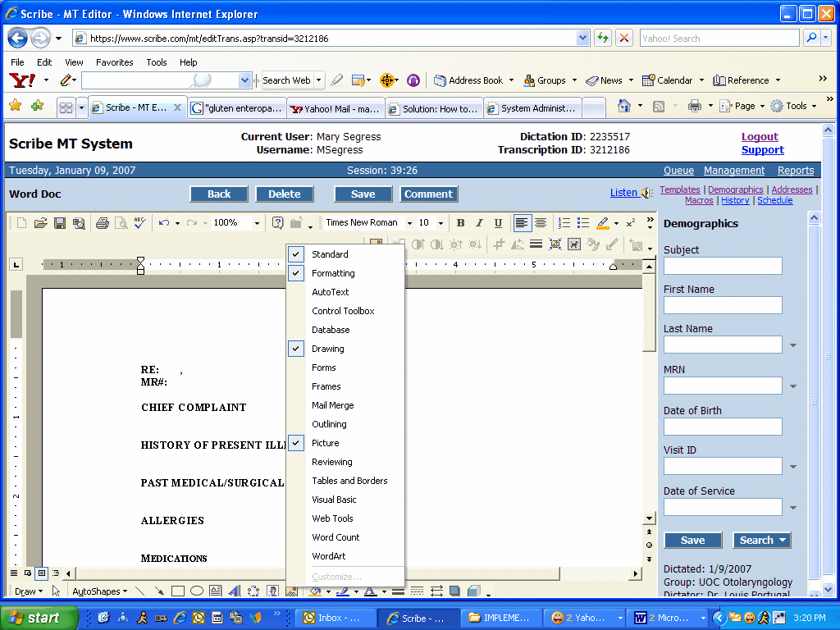Click the Line Style icon on Picture toolbar
The height and width of the screenshot is (630, 840).
point(536,244)
